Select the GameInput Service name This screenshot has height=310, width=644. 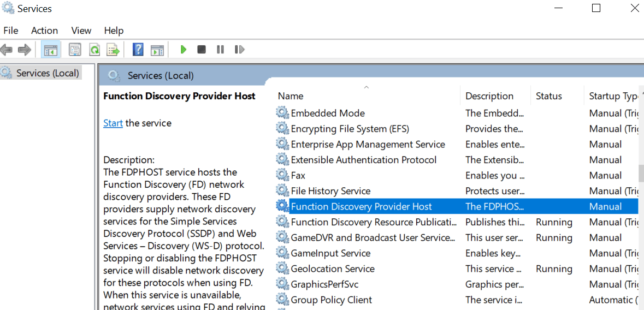(330, 253)
